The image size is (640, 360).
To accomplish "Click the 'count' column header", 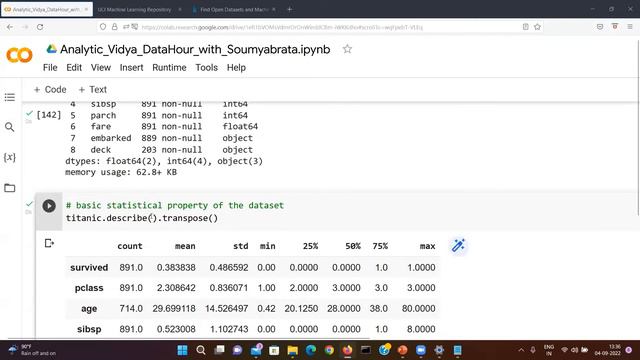I will click(130, 246).
